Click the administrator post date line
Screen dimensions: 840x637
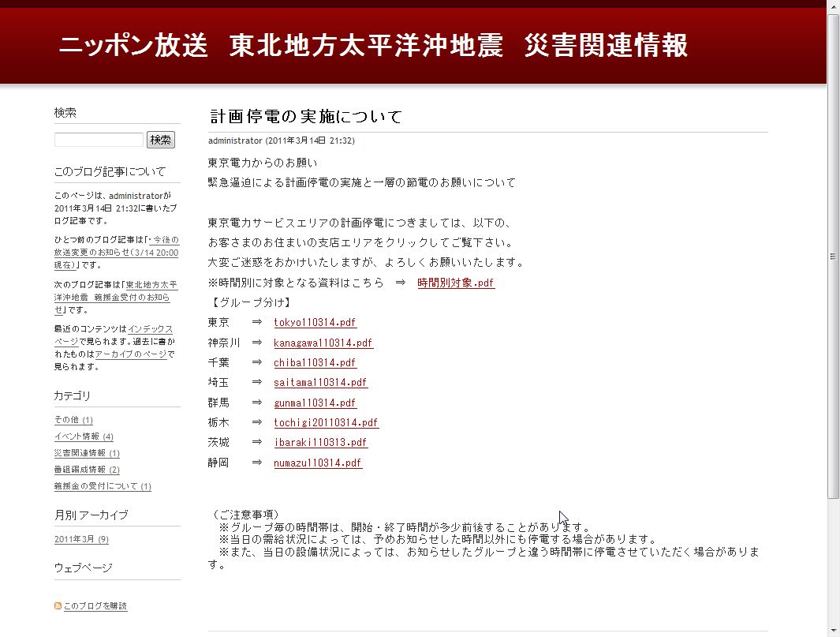(x=282, y=141)
